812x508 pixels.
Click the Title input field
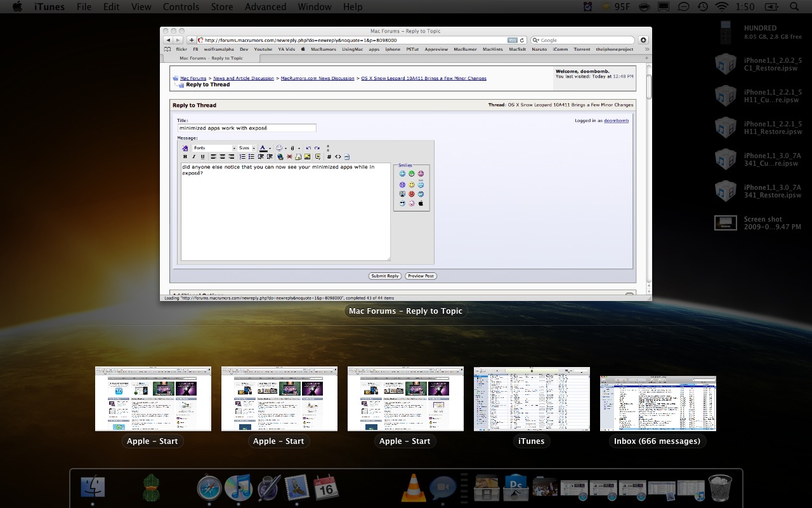[x=247, y=128]
